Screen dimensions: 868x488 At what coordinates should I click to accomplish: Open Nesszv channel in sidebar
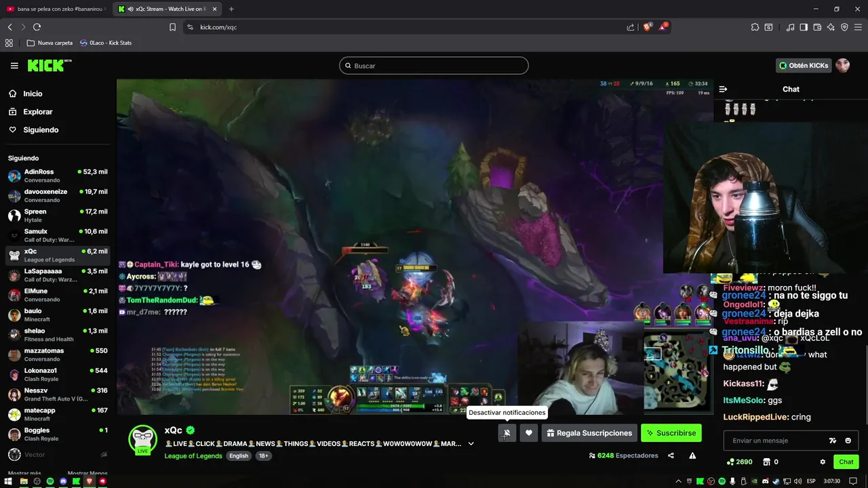(x=58, y=394)
